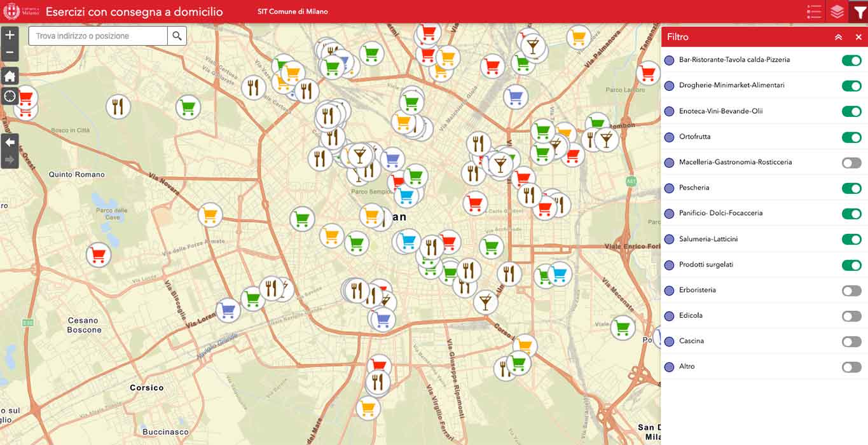Go to previous map extent
868x445 pixels.
pyautogui.click(x=10, y=142)
